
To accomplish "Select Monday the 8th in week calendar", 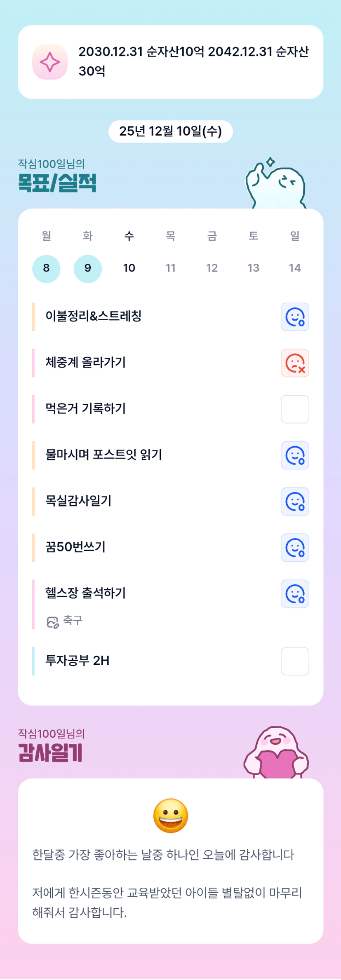I will pos(46,268).
